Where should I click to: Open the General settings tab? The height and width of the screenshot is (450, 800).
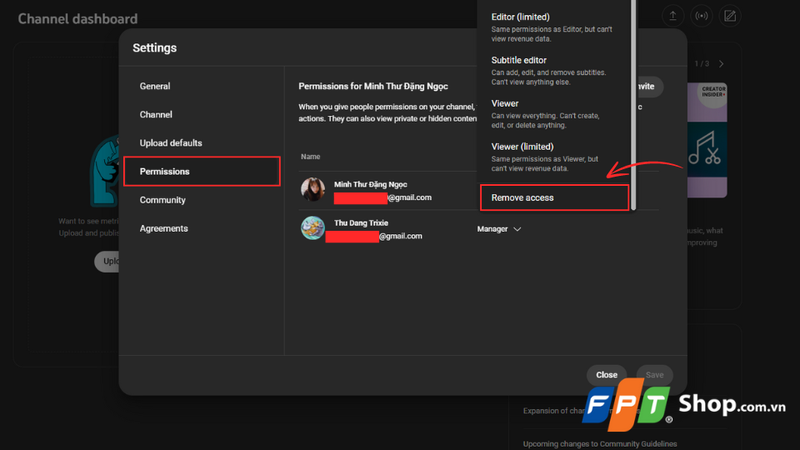point(155,86)
